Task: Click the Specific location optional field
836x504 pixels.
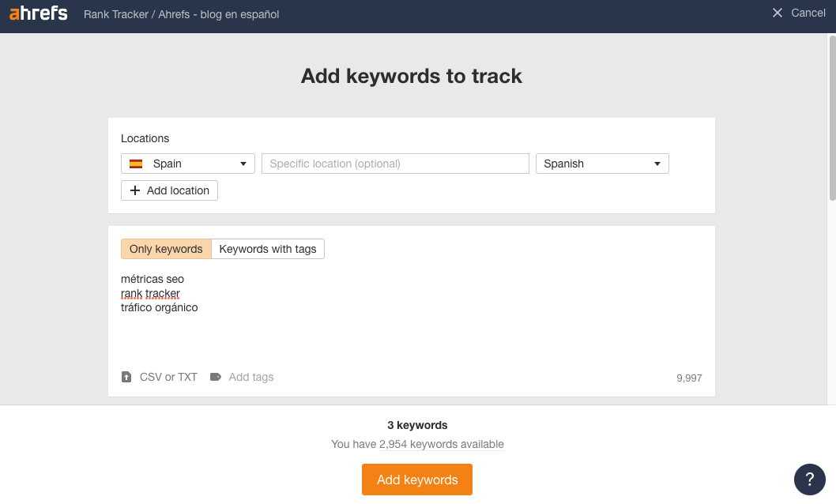Action: pos(395,164)
